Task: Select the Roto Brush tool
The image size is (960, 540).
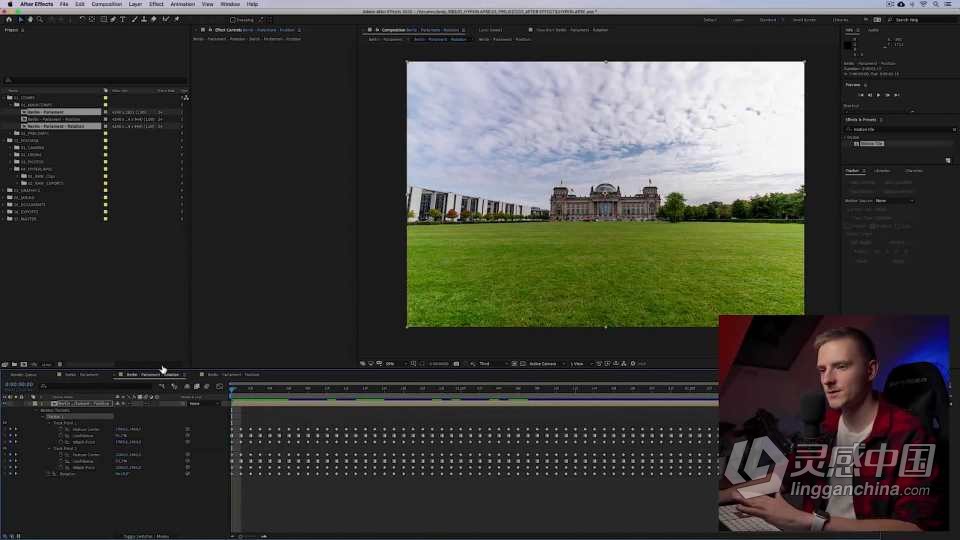Action: 166,20
